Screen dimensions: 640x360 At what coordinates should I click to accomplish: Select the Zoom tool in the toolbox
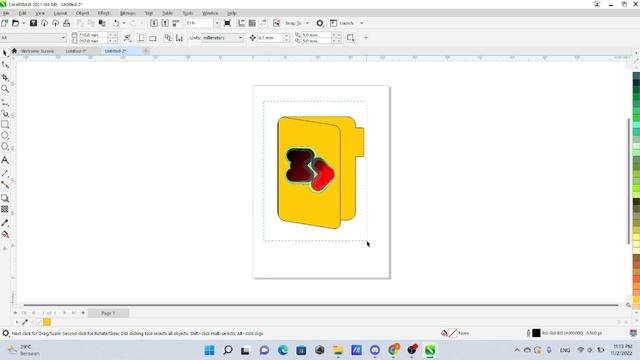tap(5, 89)
